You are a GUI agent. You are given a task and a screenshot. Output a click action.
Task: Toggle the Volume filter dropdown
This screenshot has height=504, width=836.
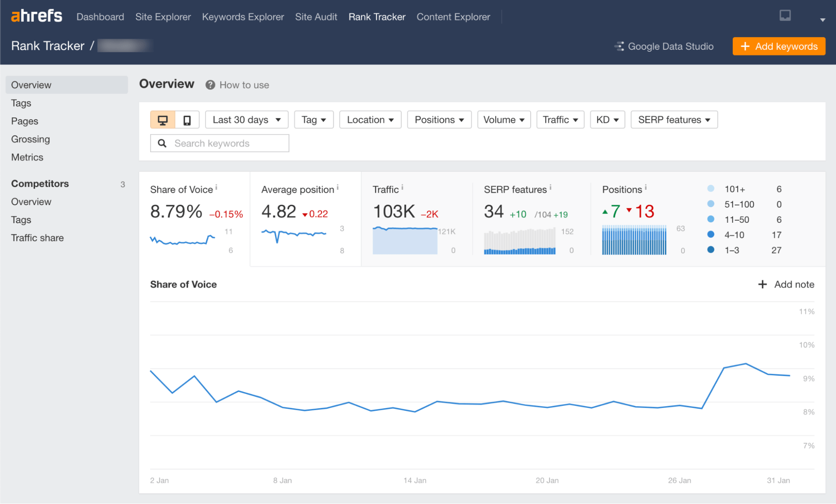pos(504,119)
